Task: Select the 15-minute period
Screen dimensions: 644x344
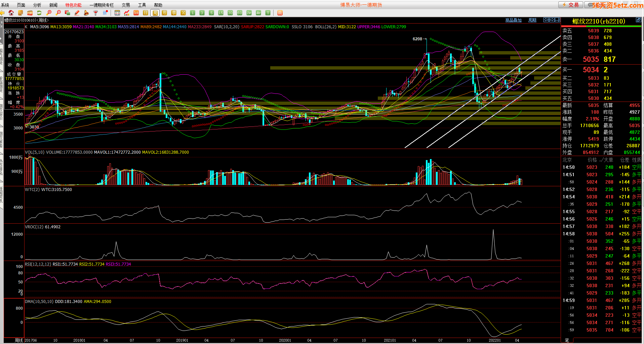Action: (221, 13)
